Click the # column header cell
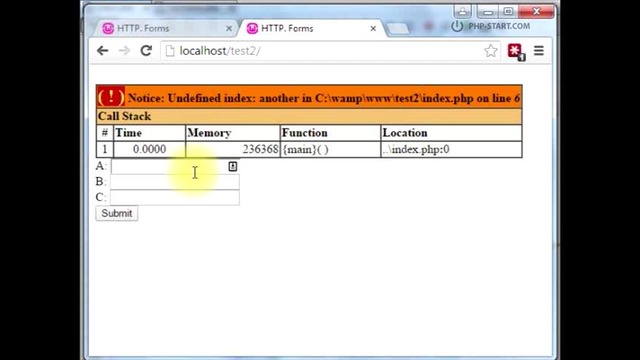 (x=105, y=133)
